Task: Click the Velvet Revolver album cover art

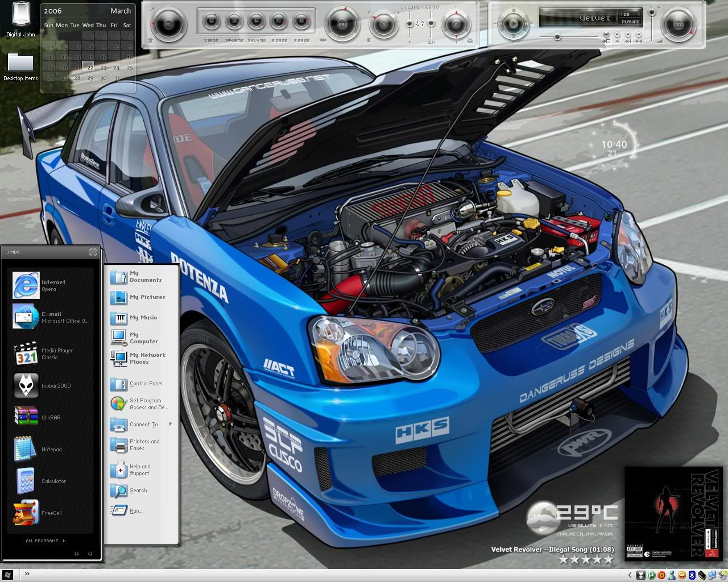Action: click(x=673, y=513)
